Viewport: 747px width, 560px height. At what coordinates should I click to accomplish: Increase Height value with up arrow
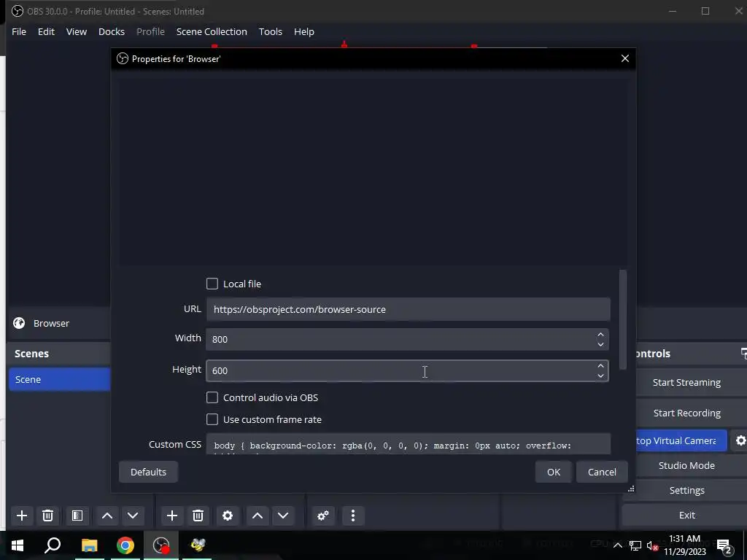(x=600, y=366)
